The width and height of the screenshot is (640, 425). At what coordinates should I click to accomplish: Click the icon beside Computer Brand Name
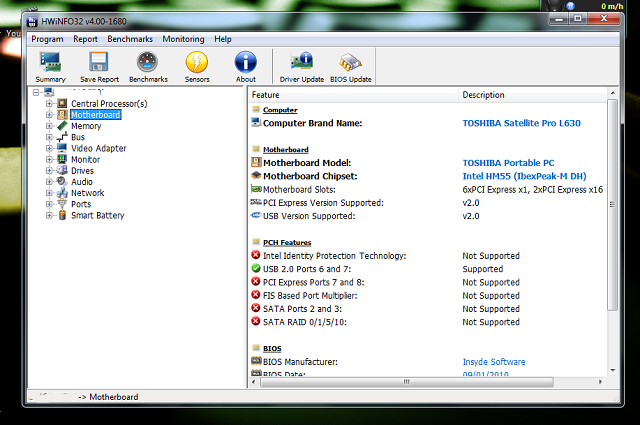[256, 122]
